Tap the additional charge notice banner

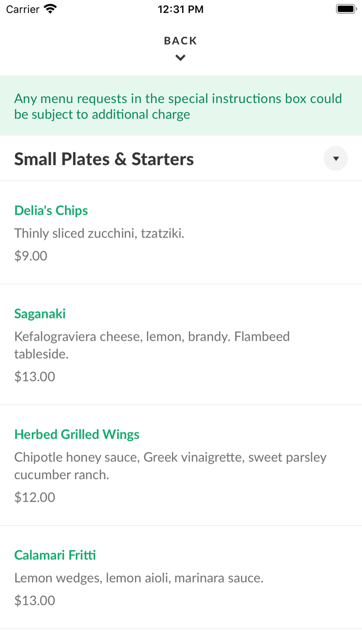[x=180, y=106]
